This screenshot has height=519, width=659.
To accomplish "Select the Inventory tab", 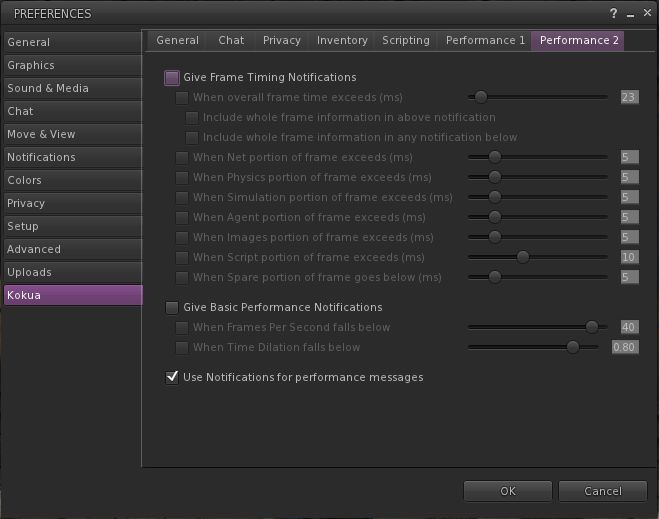I will tap(342, 40).
